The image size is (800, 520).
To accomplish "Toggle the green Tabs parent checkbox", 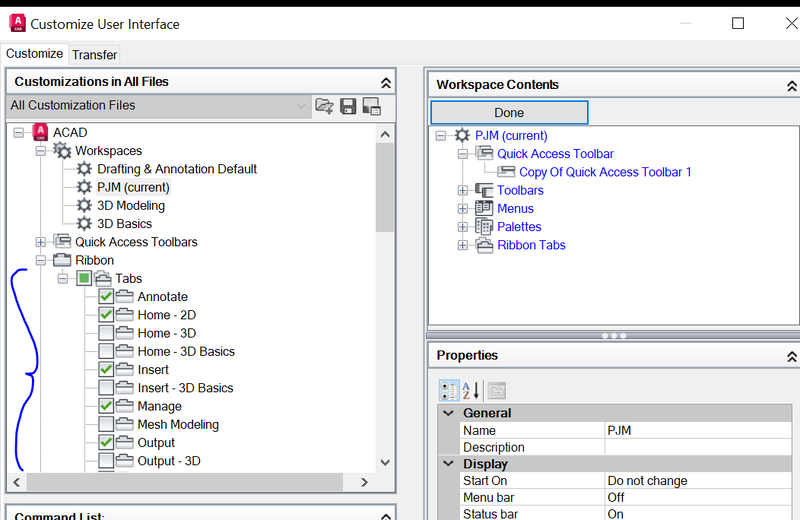I will pyautogui.click(x=84, y=278).
